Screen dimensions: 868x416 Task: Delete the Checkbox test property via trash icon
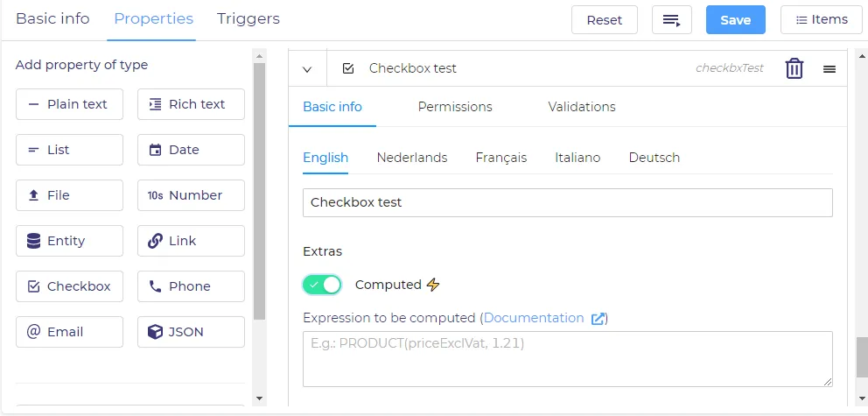click(x=794, y=68)
